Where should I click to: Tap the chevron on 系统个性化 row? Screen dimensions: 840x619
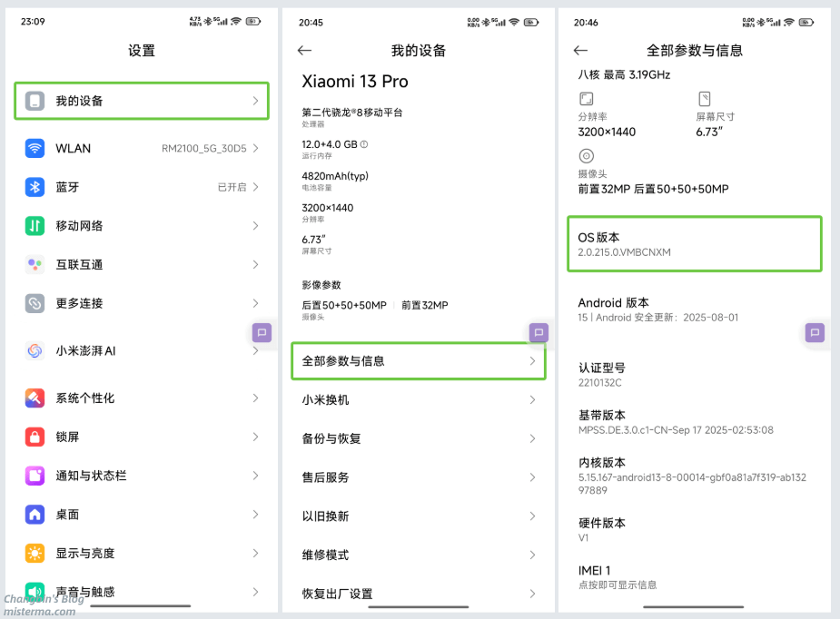(255, 398)
